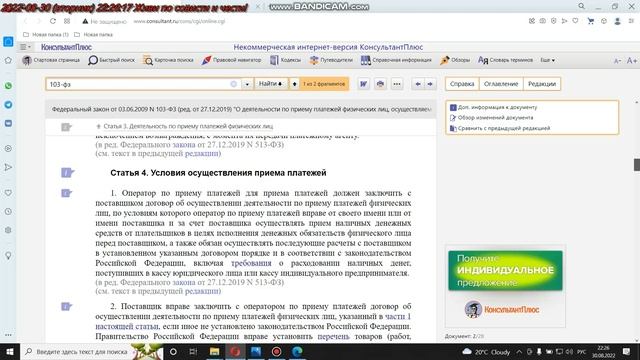Image resolution: width=640 pixels, height=360 pixels.
Task: Open the weather widget showing 20°C Cloudy
Action: (486, 351)
